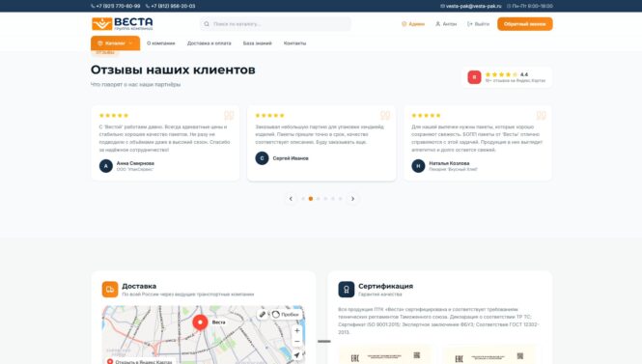
Task: Click the Отзывы наших клиентов heading
Action: click(173, 70)
